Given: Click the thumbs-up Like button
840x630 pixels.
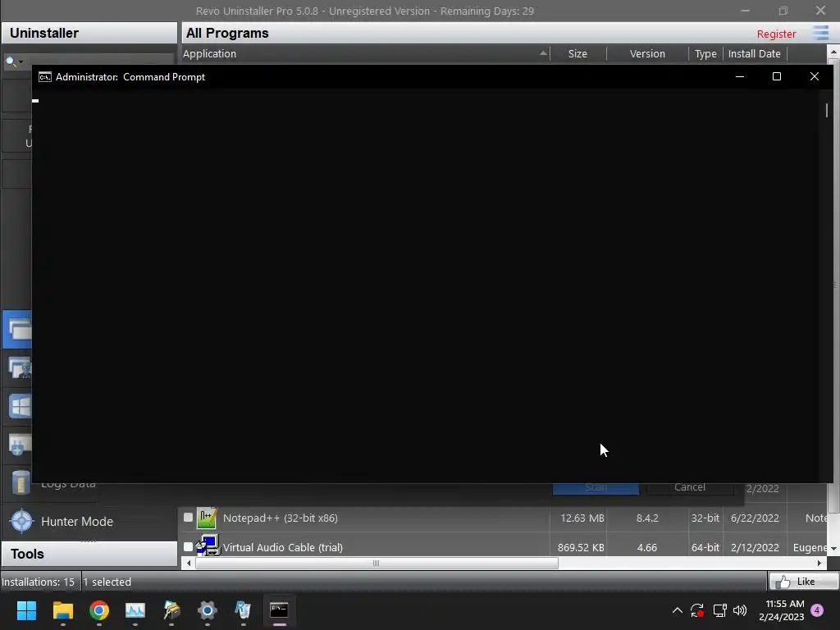Looking at the screenshot, I should point(803,582).
